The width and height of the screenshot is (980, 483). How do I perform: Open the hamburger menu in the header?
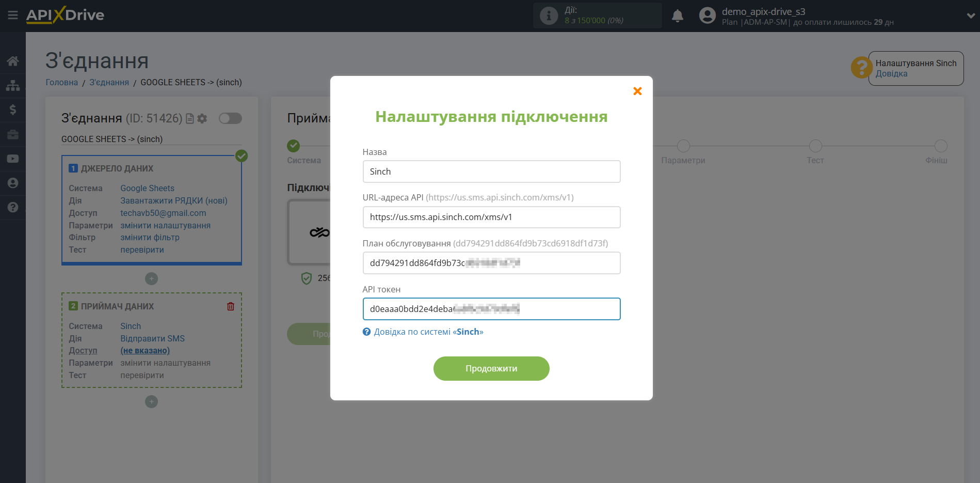[13, 15]
